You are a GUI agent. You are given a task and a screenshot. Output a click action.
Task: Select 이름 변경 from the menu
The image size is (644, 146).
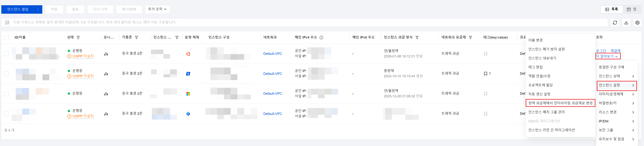point(535,40)
